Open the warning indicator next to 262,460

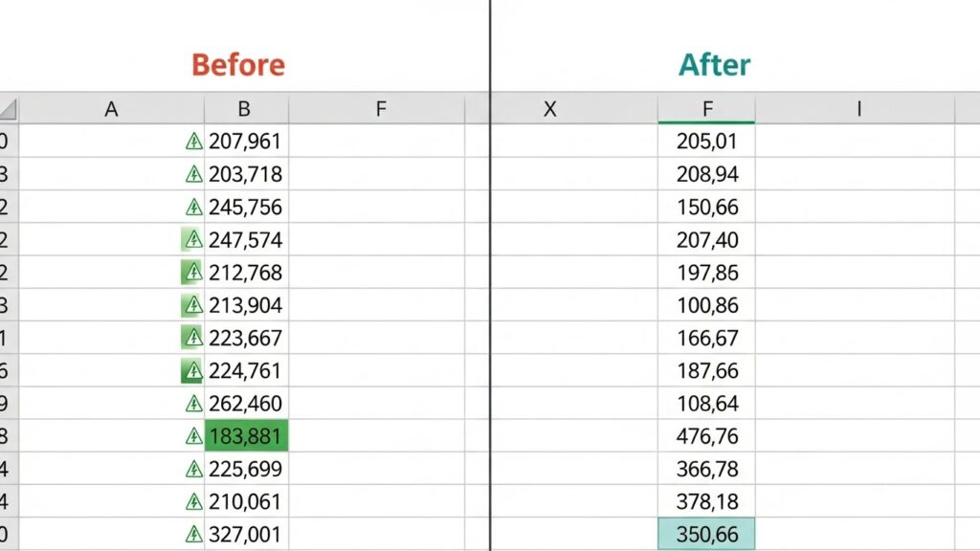194,403
